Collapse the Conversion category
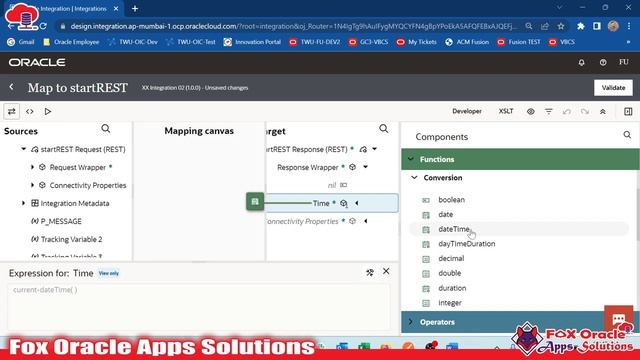The width and height of the screenshot is (640, 360). pos(414,178)
